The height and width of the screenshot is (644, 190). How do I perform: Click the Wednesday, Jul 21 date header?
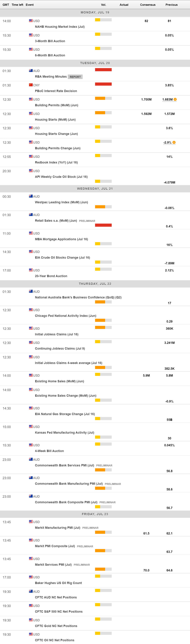point(95,189)
